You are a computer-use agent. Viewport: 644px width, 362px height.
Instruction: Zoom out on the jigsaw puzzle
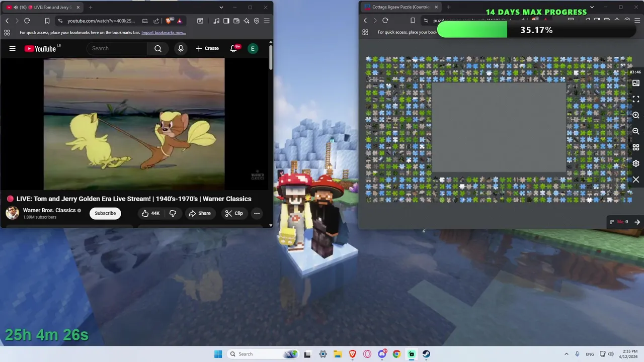tap(636, 131)
